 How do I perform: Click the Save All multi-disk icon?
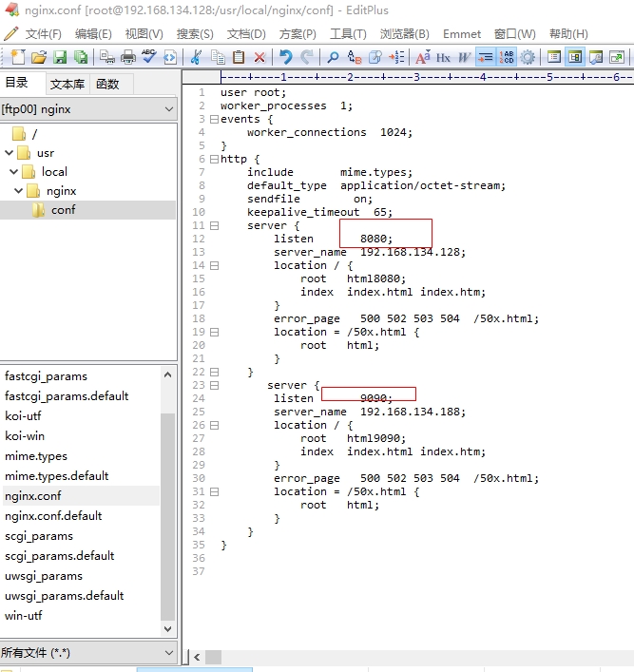pos(81,57)
